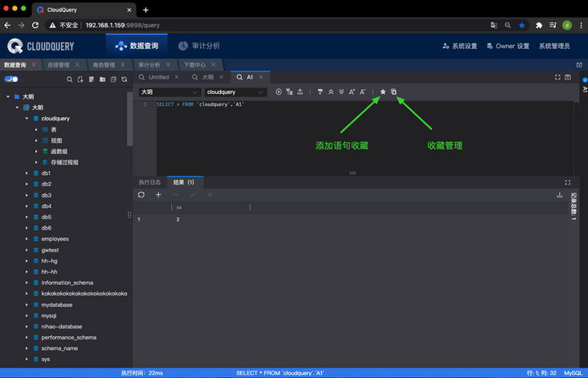Refresh the query results grid

pos(141,195)
